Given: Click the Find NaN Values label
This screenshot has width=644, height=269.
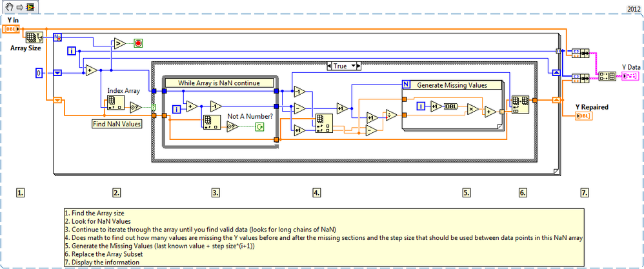Looking at the screenshot, I should (117, 124).
